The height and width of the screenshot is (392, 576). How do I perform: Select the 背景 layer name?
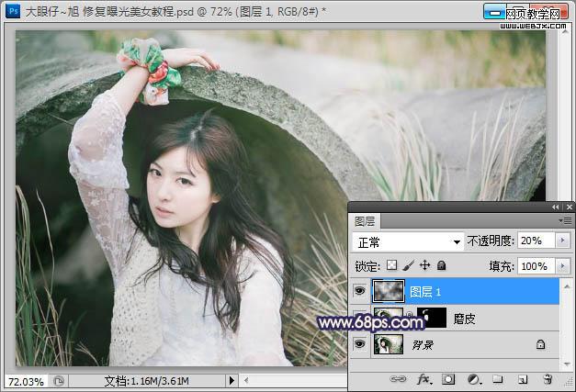[423, 344]
